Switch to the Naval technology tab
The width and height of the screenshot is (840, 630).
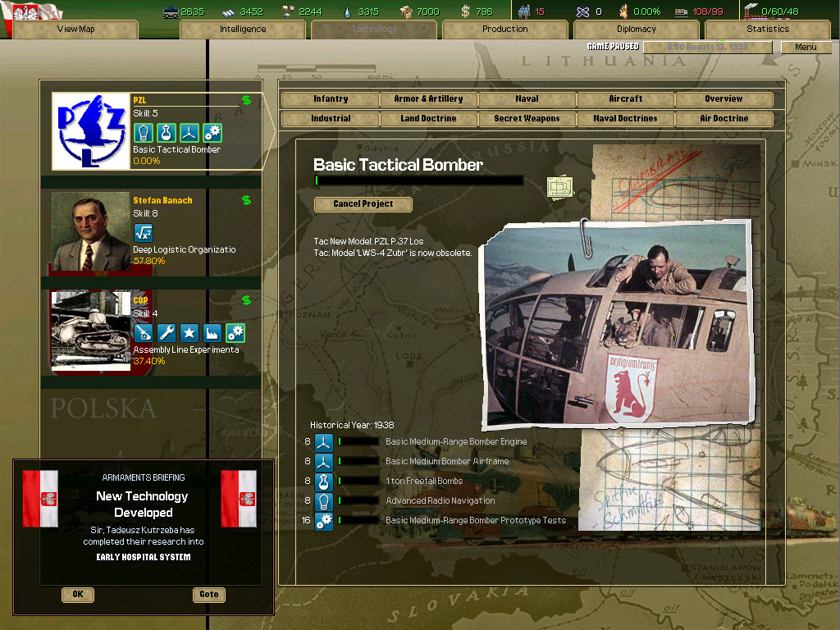coord(527,99)
